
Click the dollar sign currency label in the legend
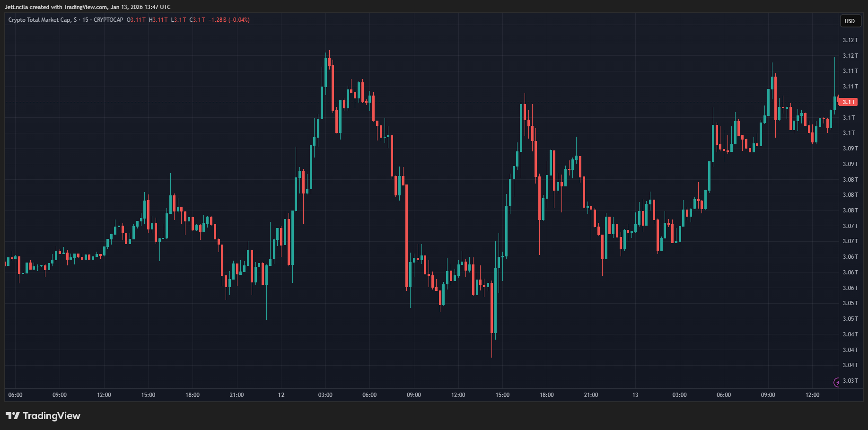[76, 20]
